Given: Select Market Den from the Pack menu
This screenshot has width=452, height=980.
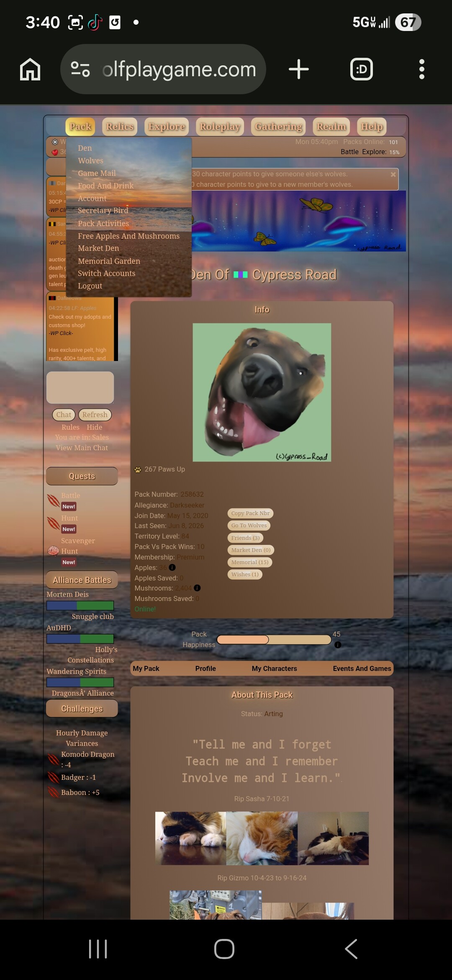Looking at the screenshot, I should 98,248.
